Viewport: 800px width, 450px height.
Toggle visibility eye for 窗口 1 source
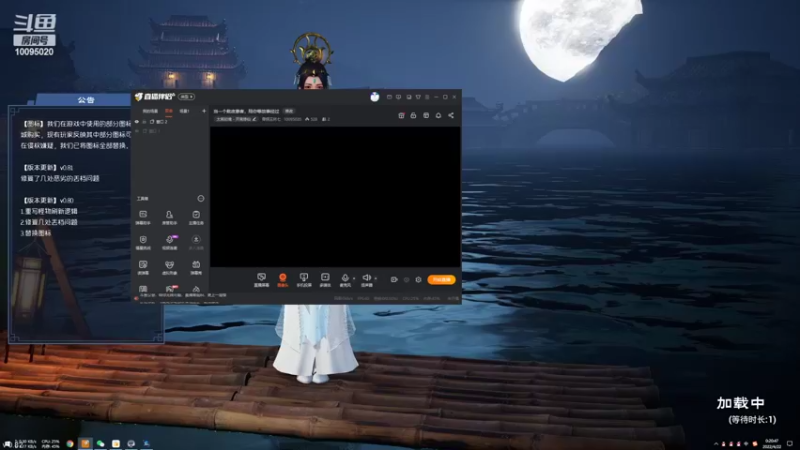click(137, 131)
